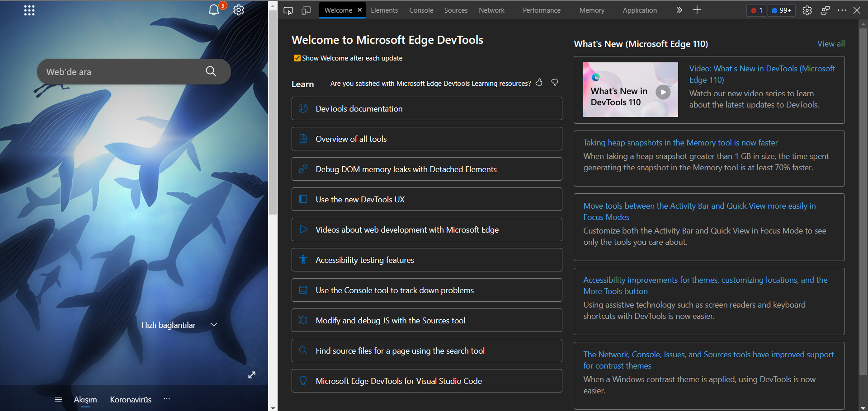868x411 pixels.
Task: Close the Welcome tab
Action: pos(360,10)
